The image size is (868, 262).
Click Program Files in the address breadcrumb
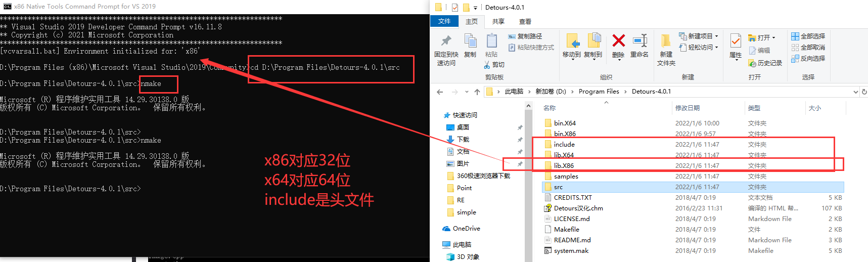[x=599, y=92]
